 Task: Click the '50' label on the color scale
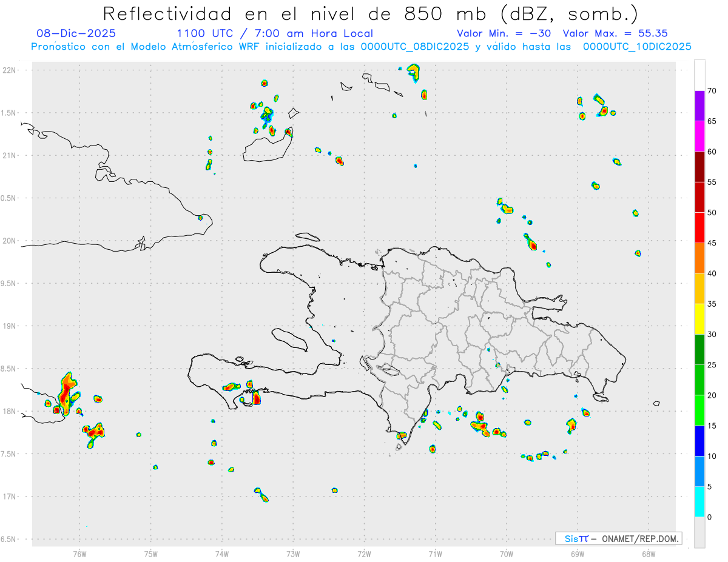pos(712,213)
